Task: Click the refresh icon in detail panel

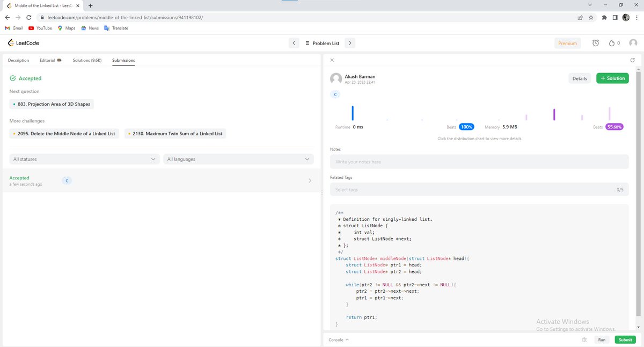Action: coord(632,60)
